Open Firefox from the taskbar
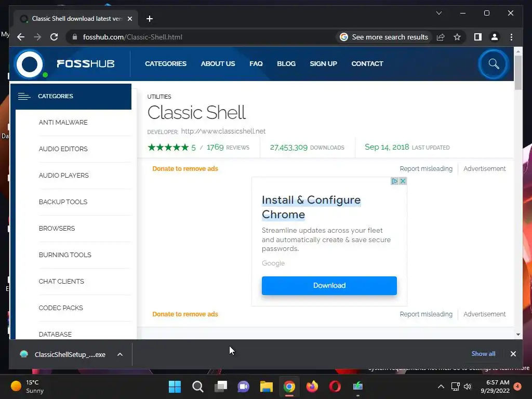 click(312, 387)
